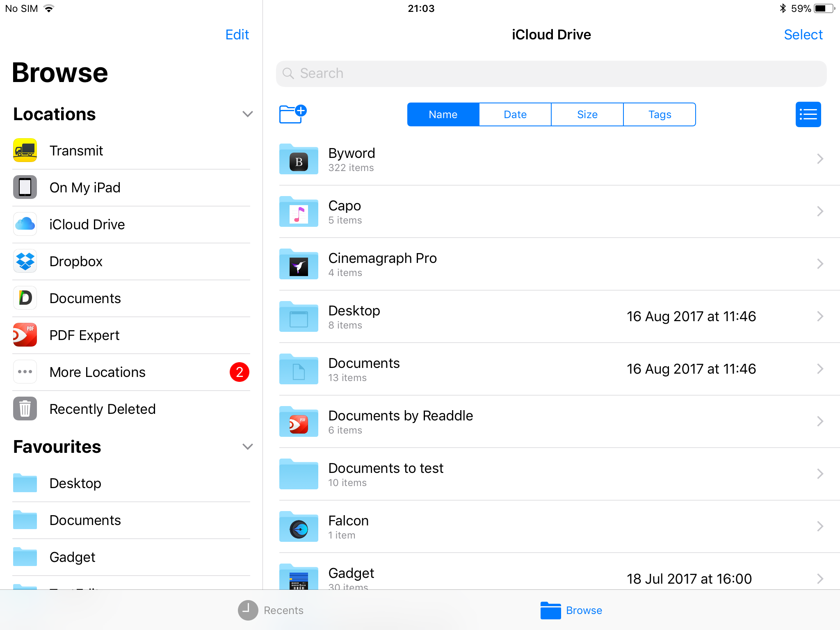Open the Documents folder with 13 items
This screenshot has width=840, height=630.
(559, 369)
